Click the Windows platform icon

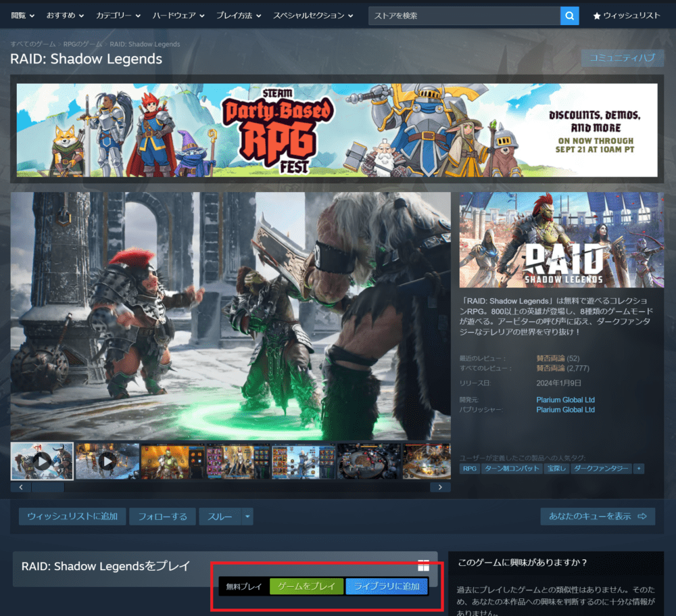coord(423,565)
